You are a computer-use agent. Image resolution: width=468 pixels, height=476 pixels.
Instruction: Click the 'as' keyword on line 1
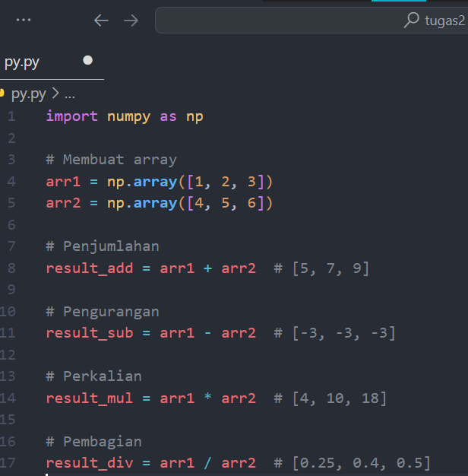coord(169,117)
